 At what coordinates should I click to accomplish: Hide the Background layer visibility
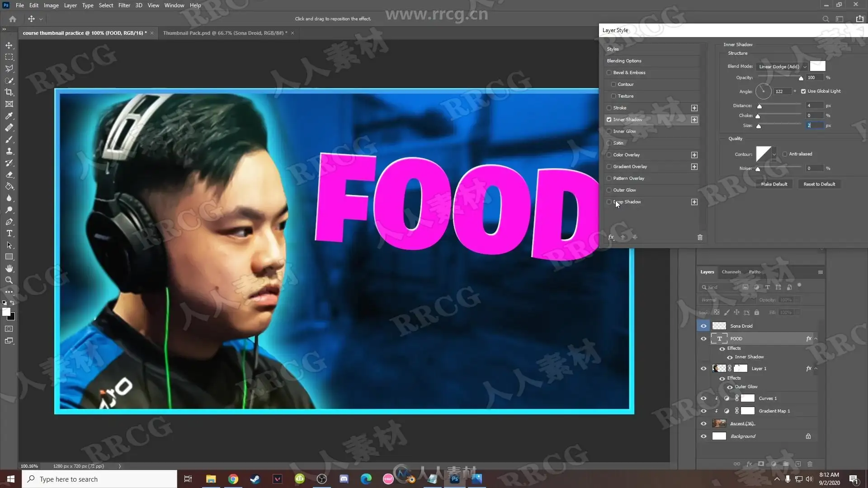[x=703, y=436]
